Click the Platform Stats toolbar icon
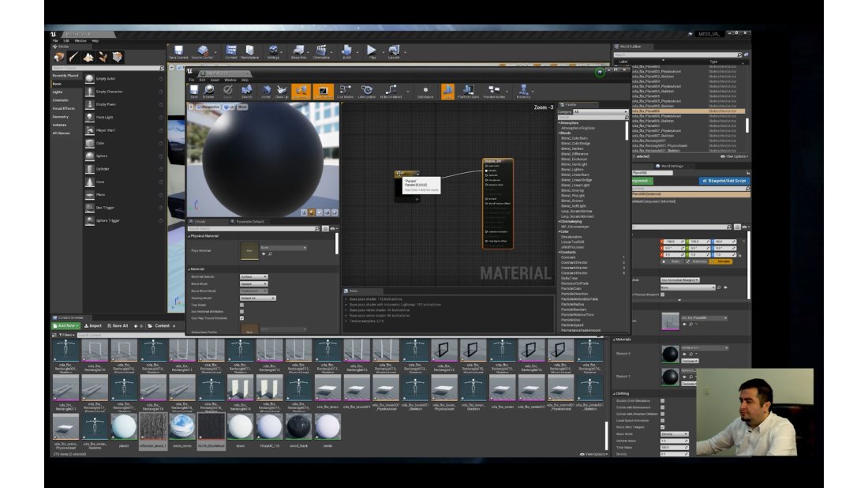Screen dimensions: 868x488 pyautogui.click(x=468, y=91)
